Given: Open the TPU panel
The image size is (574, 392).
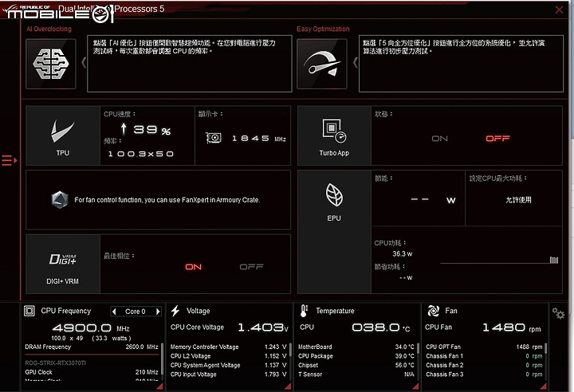Looking at the screenshot, I should 63,135.
